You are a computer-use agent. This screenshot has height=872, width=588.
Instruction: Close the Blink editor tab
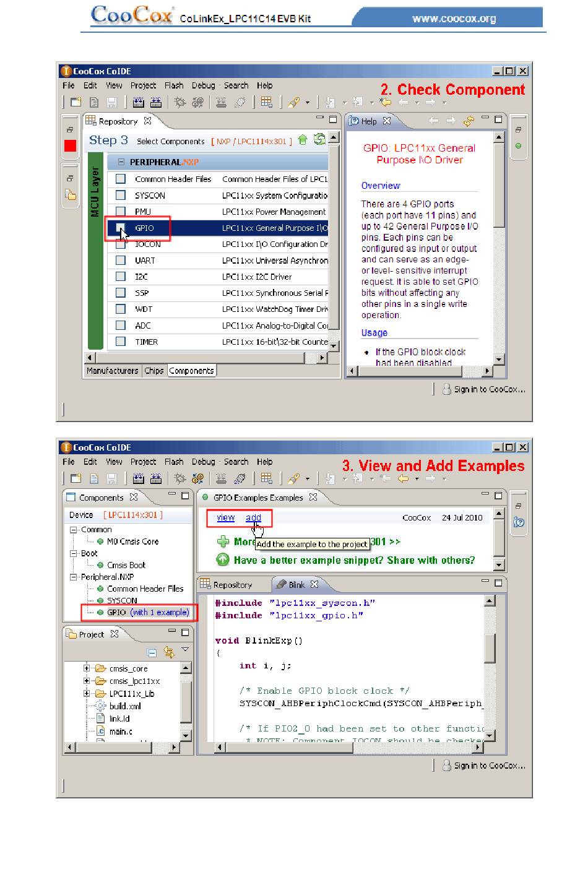[314, 584]
